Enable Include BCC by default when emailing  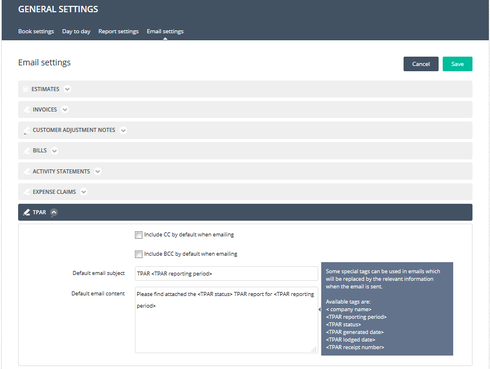139,254
